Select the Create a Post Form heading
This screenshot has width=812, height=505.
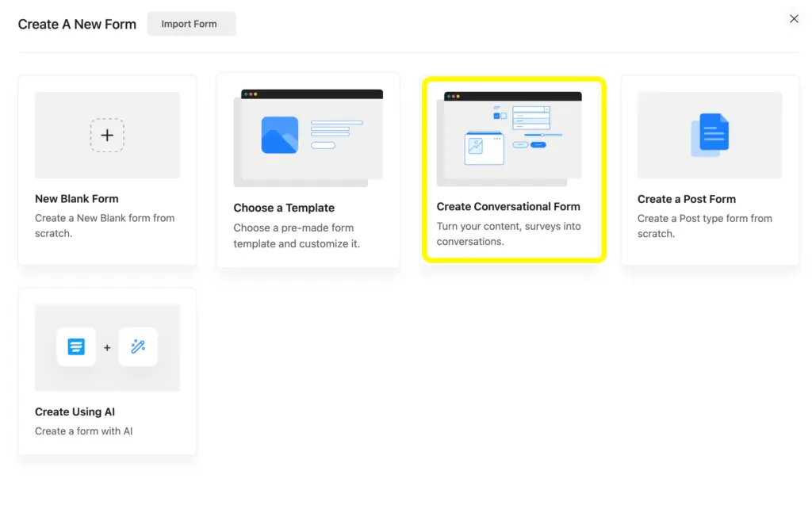coord(686,200)
